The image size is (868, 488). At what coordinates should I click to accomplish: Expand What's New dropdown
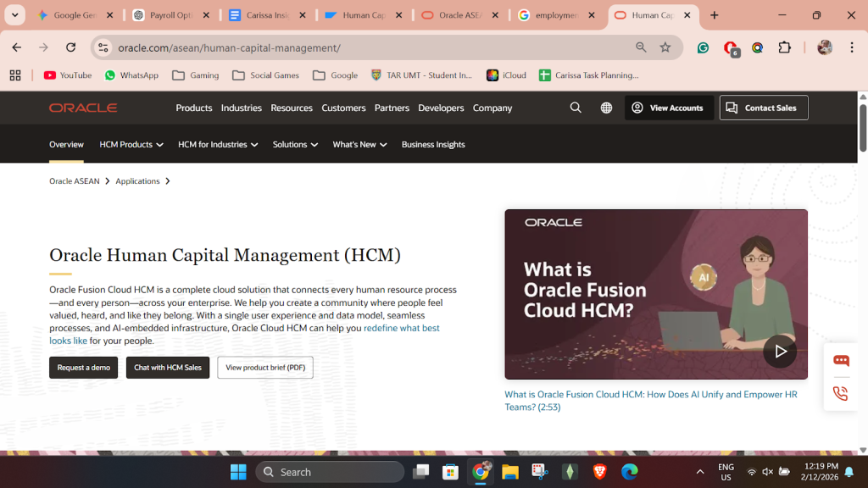(x=359, y=144)
